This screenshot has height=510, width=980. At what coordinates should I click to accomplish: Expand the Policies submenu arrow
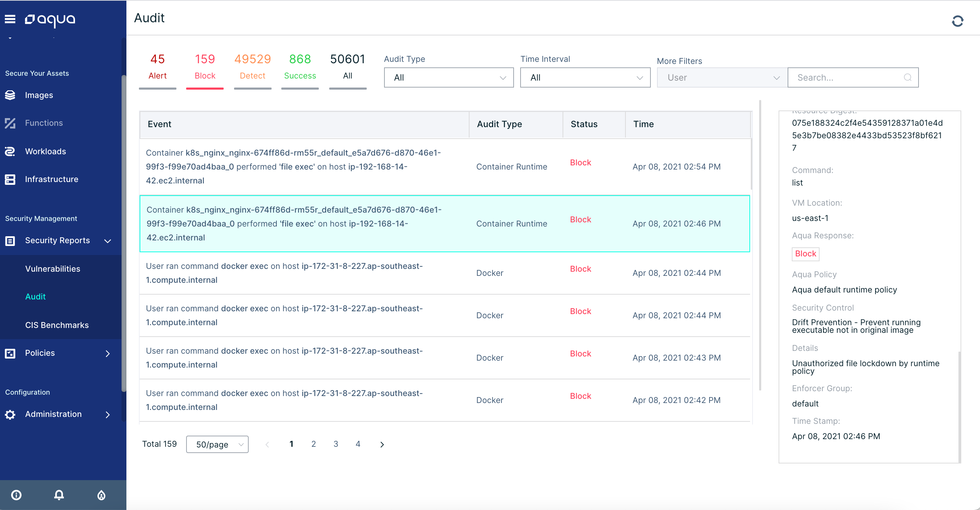coord(108,354)
